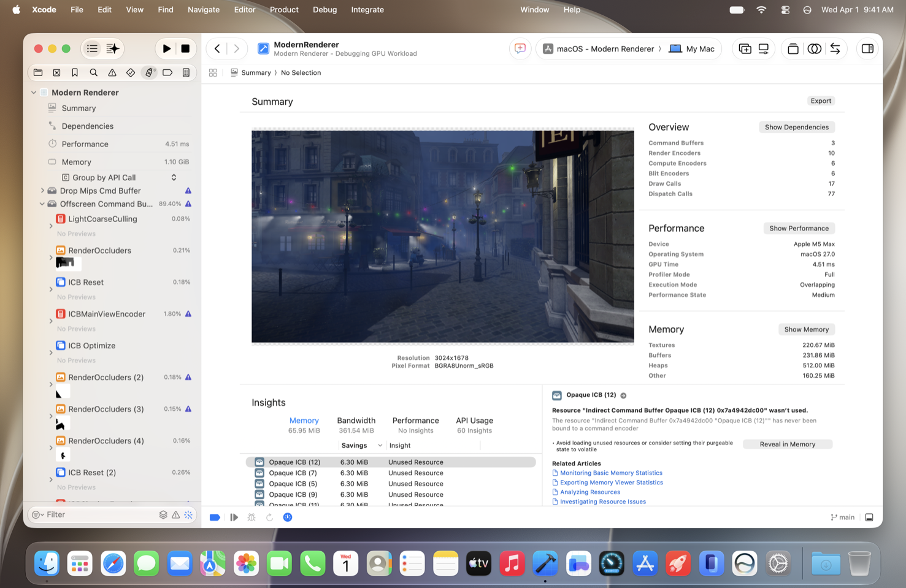
Task: Click the continue/step playback button in bottom bar
Action: [234, 517]
